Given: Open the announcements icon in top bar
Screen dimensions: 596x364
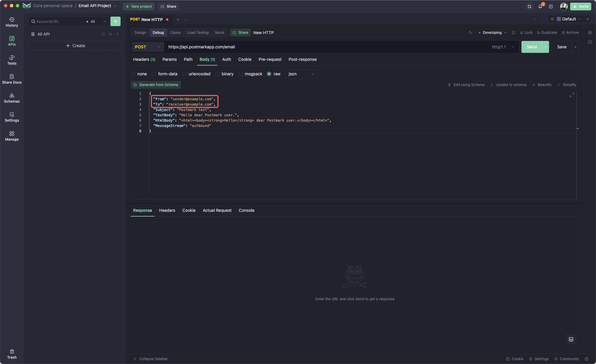Looking at the screenshot, I should (x=551, y=6).
